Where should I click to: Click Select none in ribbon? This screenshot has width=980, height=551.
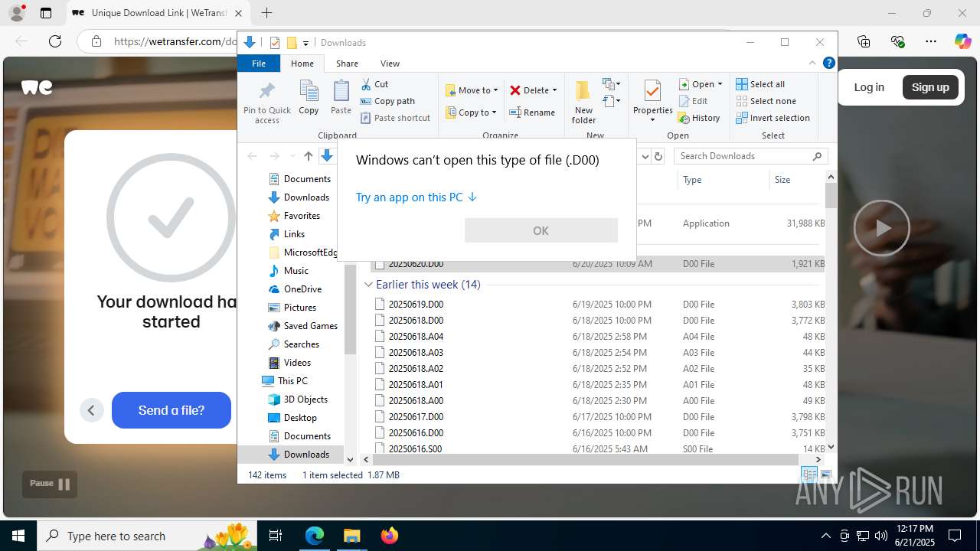(766, 101)
